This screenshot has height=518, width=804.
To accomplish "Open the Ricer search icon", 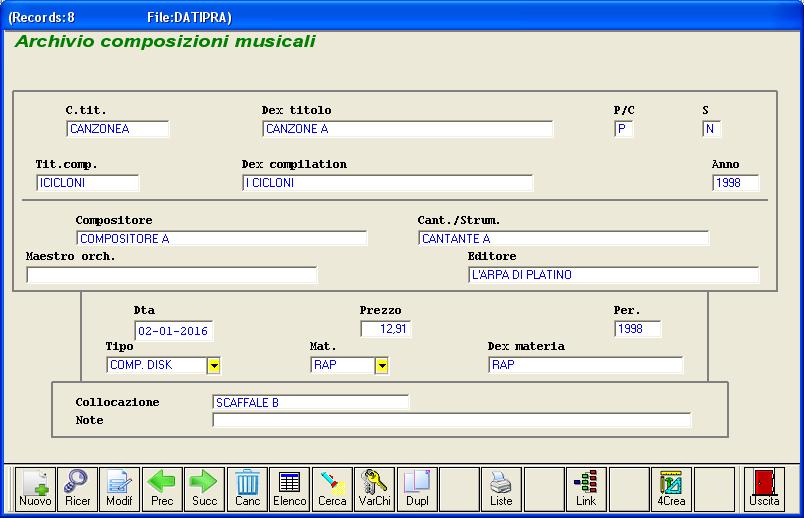I will coord(77,488).
